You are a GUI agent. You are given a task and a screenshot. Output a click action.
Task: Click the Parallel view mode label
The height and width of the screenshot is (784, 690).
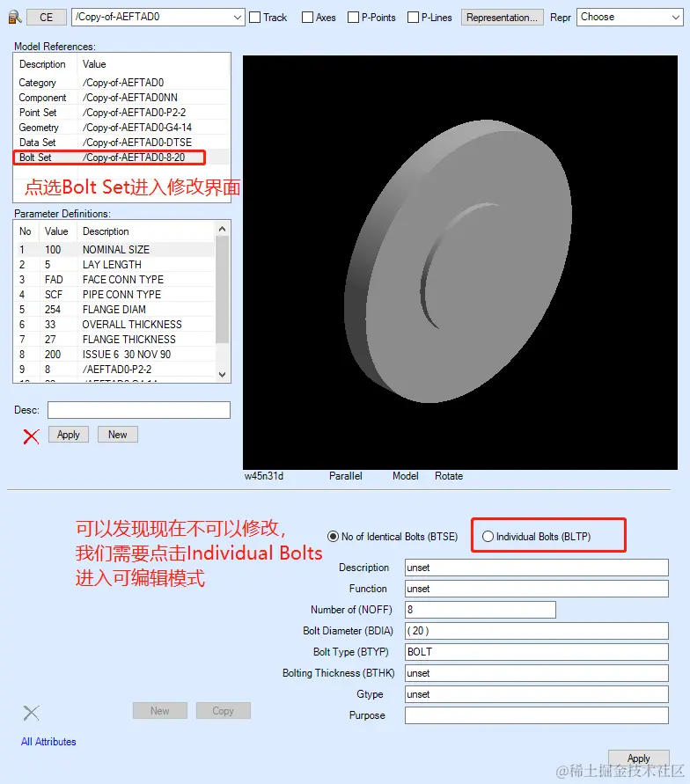point(346,476)
